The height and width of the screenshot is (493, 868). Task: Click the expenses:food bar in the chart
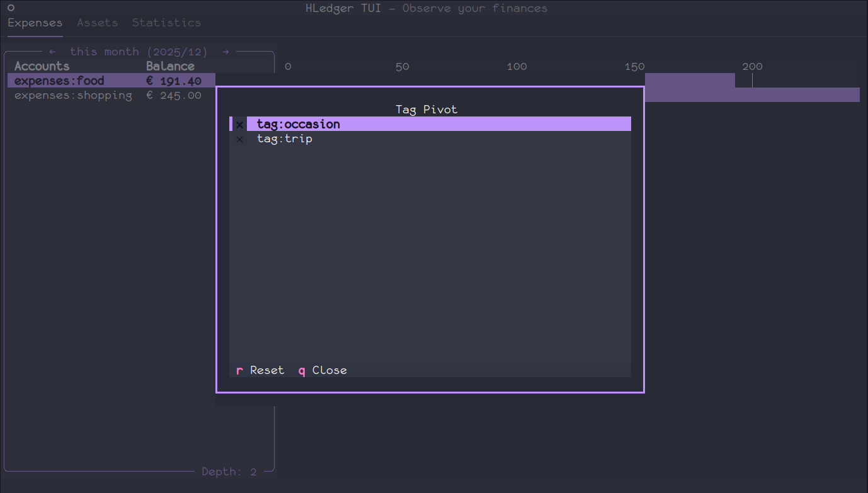(x=690, y=80)
